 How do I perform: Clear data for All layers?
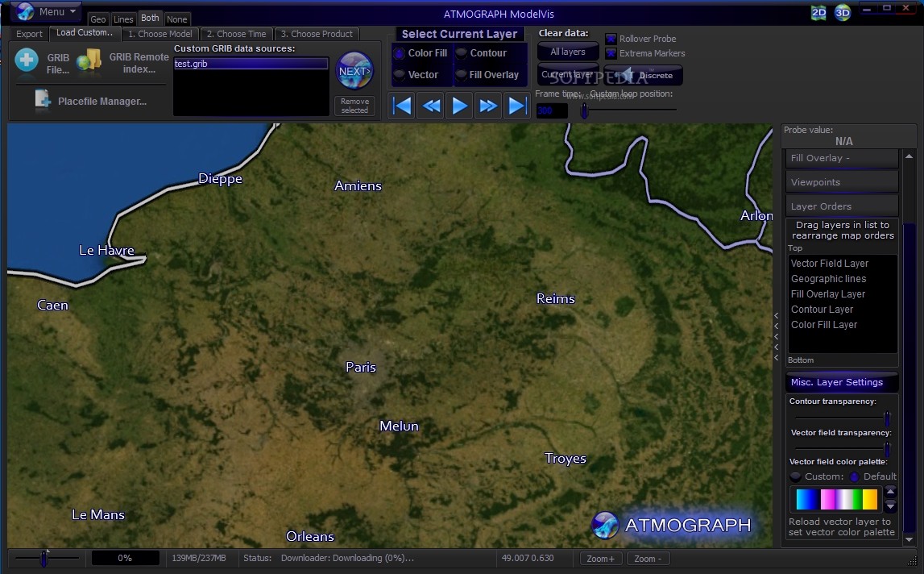coord(567,52)
